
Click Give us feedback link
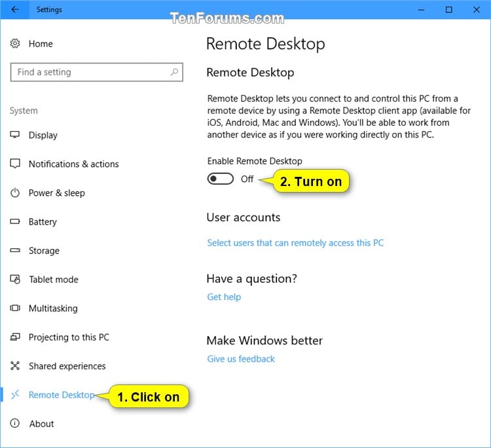[241, 359]
